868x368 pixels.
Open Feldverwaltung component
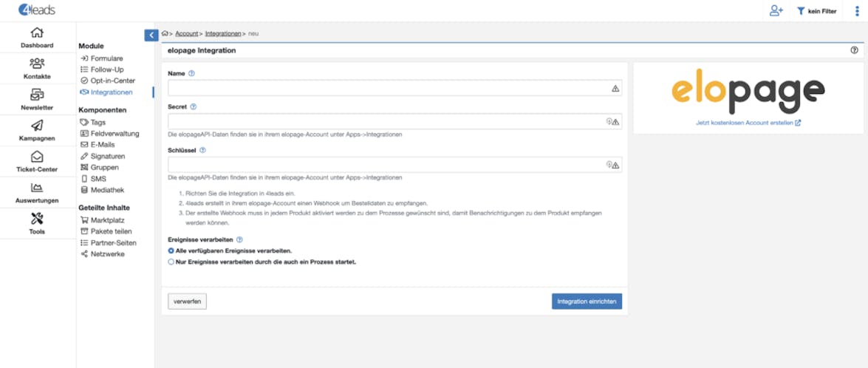(109, 133)
